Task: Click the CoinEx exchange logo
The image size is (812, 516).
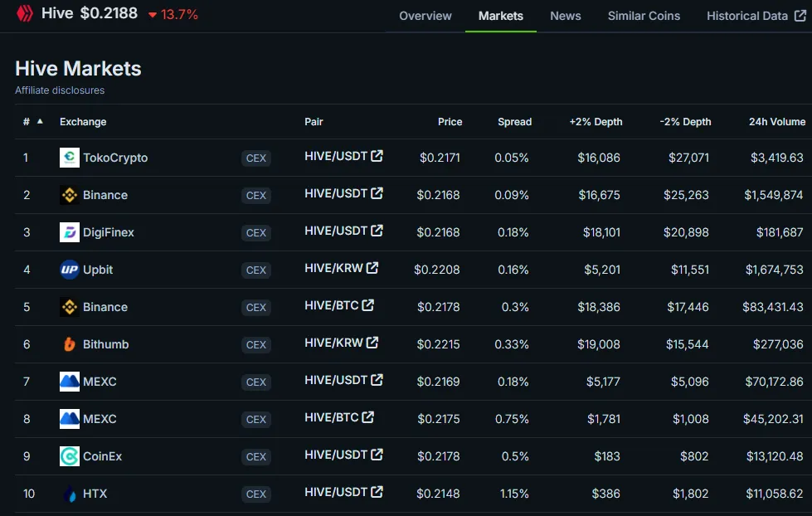Action: [70, 456]
